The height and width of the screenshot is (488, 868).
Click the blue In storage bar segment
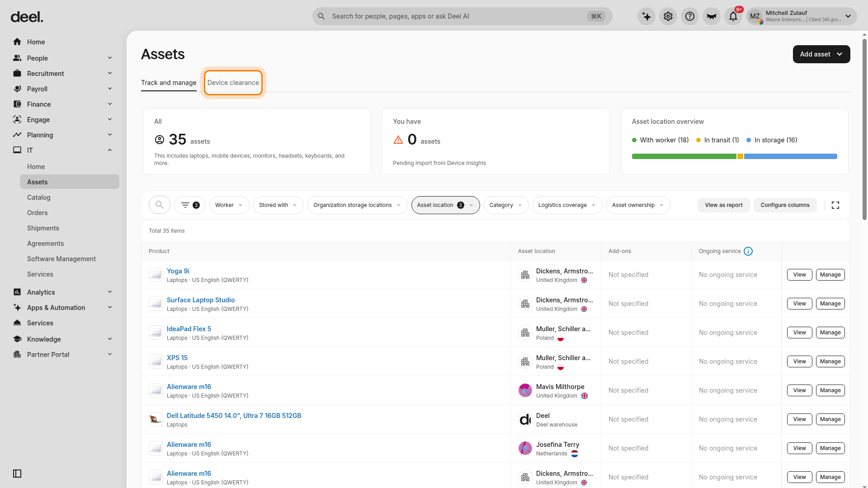(x=791, y=156)
